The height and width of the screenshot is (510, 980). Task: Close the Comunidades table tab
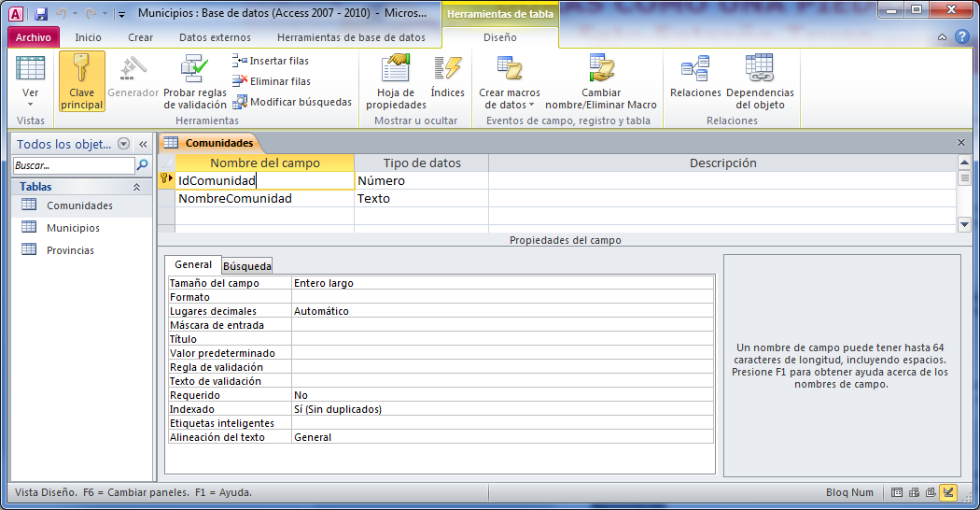[961, 143]
